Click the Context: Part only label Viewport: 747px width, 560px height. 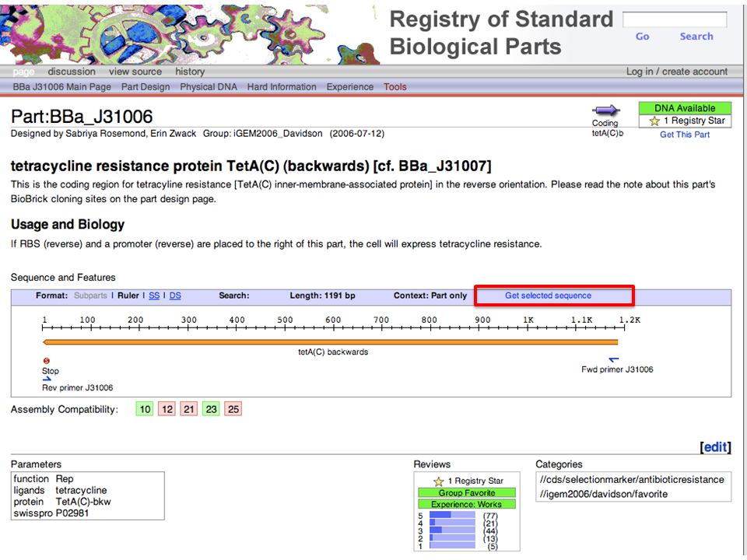pyautogui.click(x=430, y=296)
